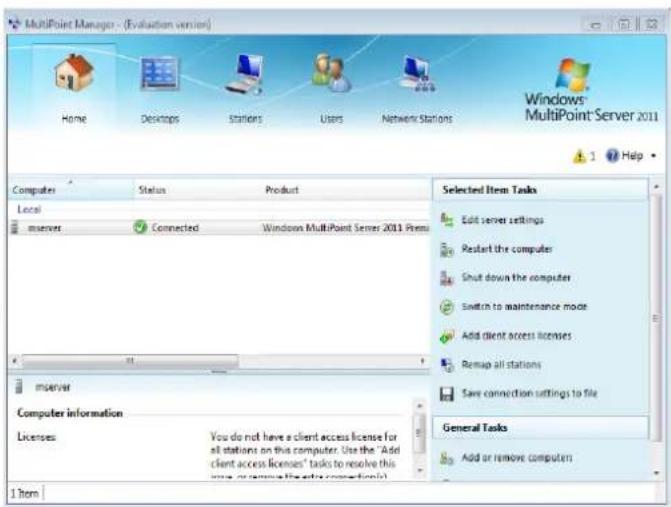Click the Licenses label in details
This screenshot has height=507, width=671.
[x=36, y=437]
